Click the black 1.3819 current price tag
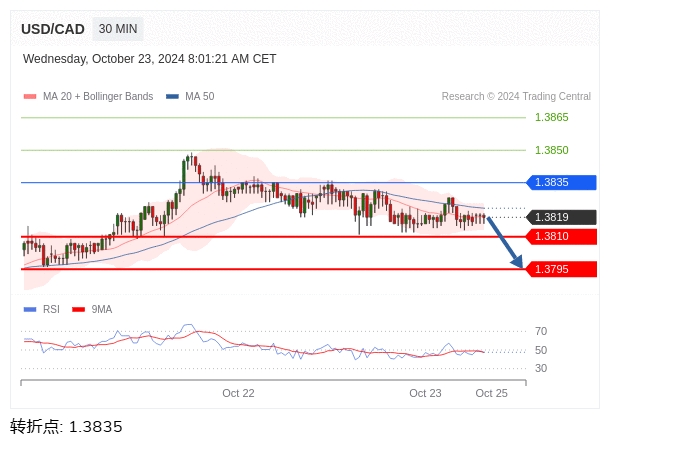This screenshot has width=674, height=449. tap(561, 217)
